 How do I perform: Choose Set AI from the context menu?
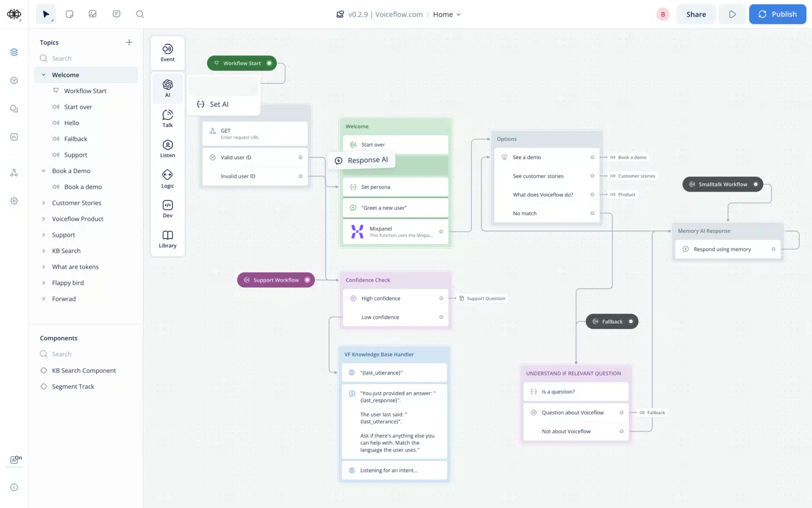click(219, 104)
